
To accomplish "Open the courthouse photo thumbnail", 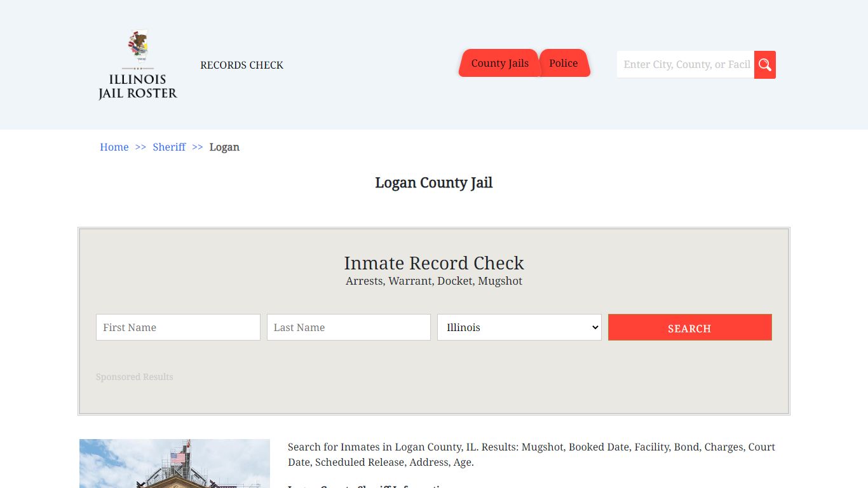I will [175, 463].
